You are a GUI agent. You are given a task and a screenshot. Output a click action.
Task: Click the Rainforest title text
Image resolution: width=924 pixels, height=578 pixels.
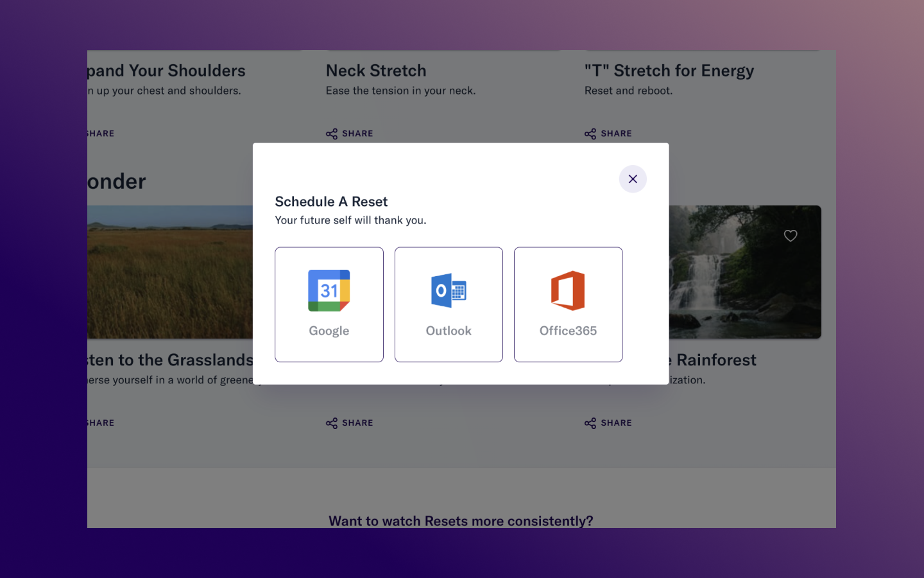(x=713, y=360)
